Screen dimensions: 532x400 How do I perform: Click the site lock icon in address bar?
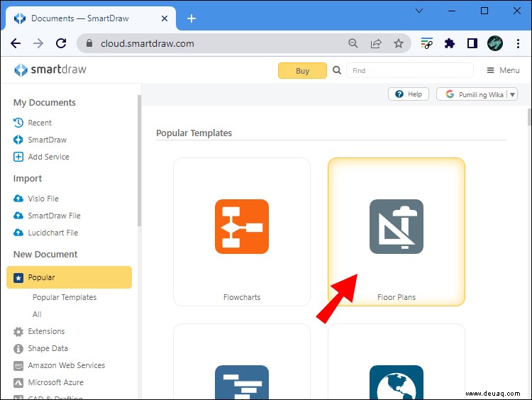pyautogui.click(x=89, y=43)
